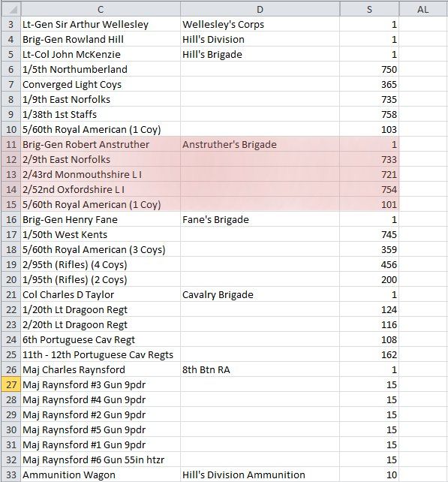Image resolution: width=448 pixels, height=482 pixels.
Task: Click Maj Raynsford #6 Gun 55in htzr cell
Action: tap(101, 459)
